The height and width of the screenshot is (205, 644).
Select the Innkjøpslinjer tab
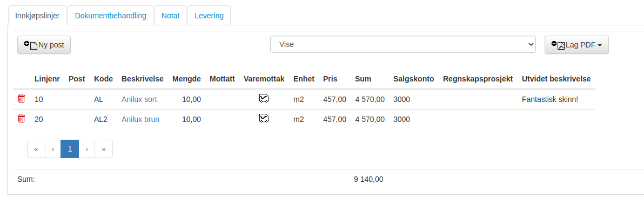point(37,16)
